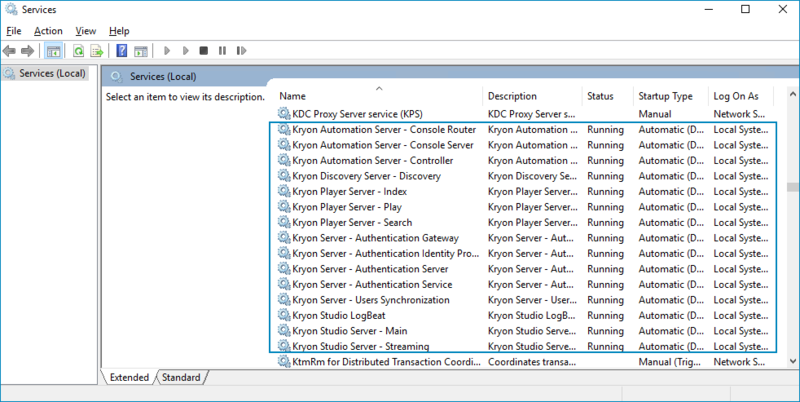
Task: Click Manual (Trig... startup type of KtmRm
Action: (668, 362)
